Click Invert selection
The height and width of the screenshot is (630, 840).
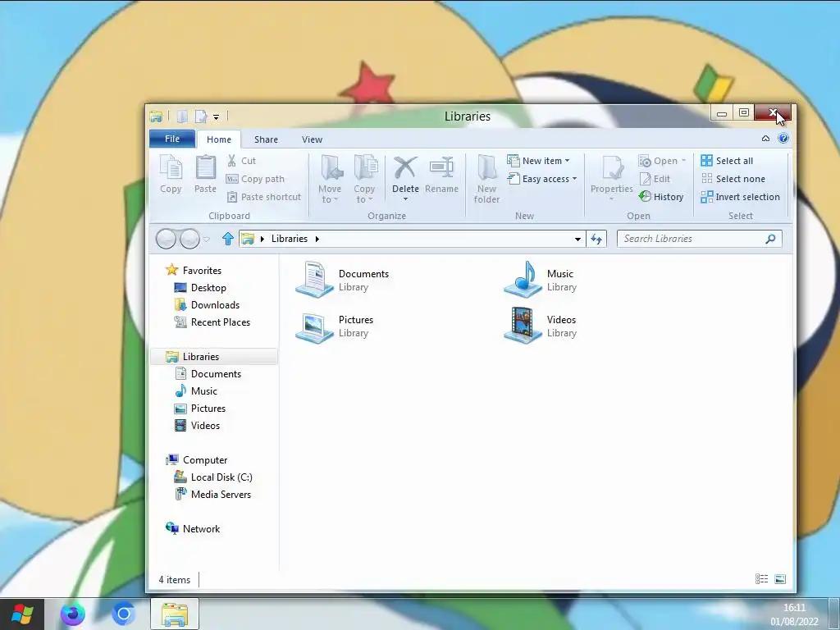tap(741, 197)
